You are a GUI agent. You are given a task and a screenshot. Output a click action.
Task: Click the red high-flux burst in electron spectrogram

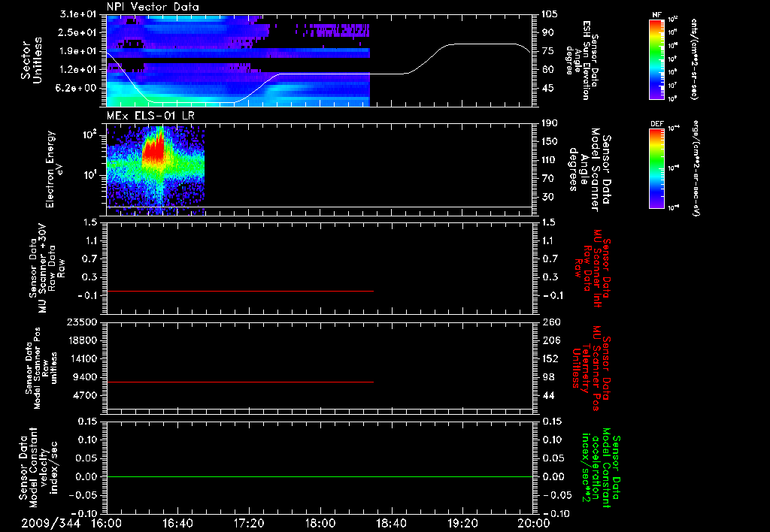click(x=153, y=151)
